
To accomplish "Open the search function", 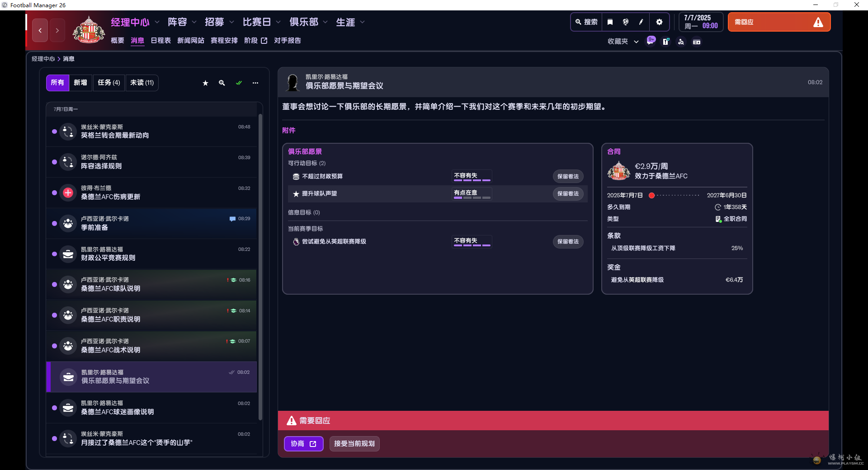I will [586, 22].
